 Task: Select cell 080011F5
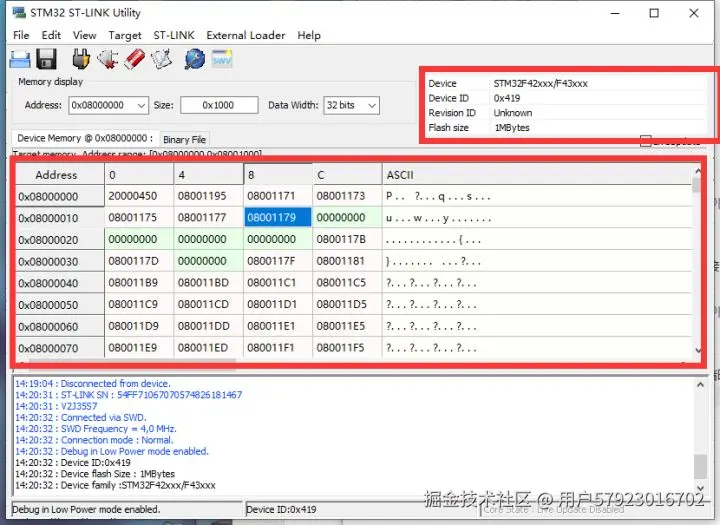coord(347,348)
